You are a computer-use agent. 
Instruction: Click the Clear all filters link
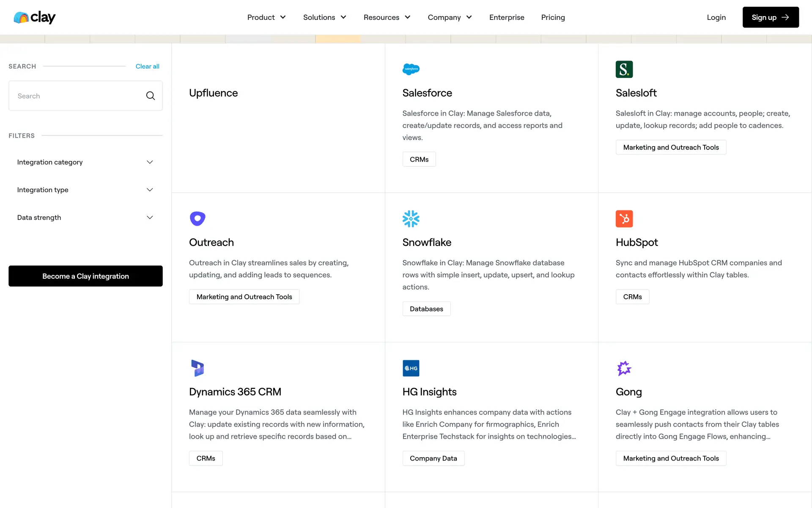click(x=147, y=66)
